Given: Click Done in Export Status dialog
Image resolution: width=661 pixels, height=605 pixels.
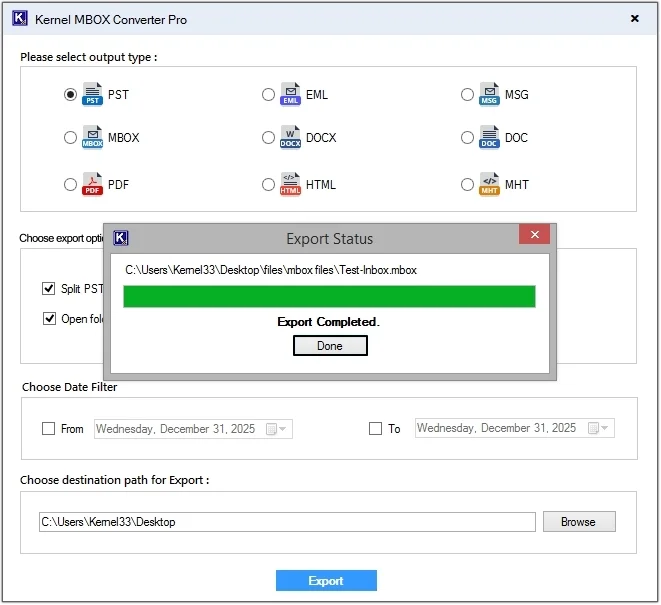Looking at the screenshot, I should pos(330,346).
